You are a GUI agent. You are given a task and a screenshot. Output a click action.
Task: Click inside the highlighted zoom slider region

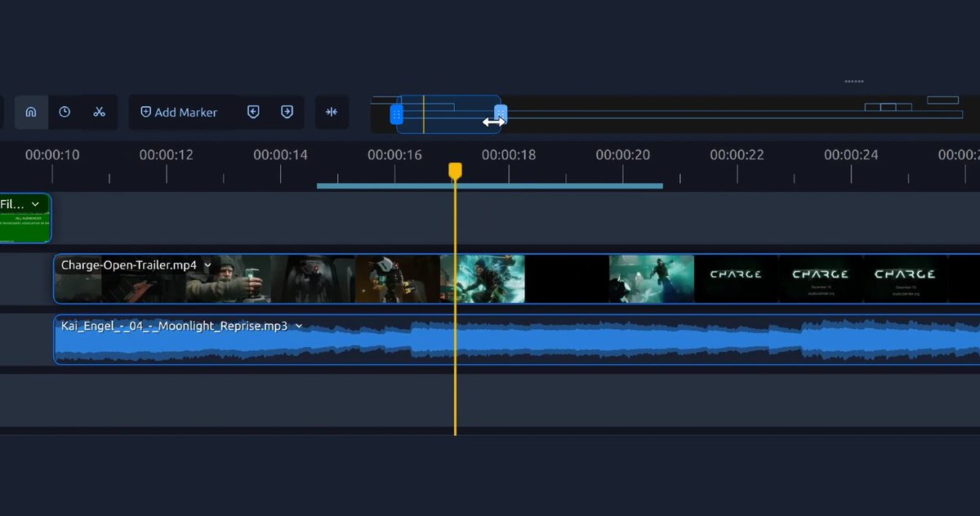coord(449,114)
